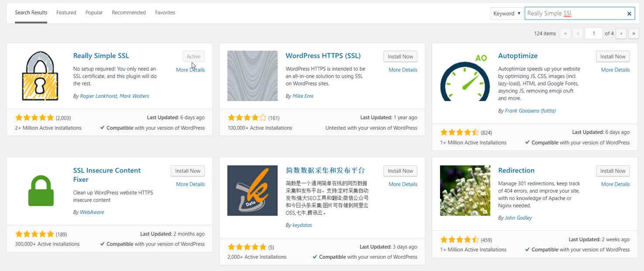Open author link Rogier Lankhorst
Screen dimensions: 644x271
[99, 96]
